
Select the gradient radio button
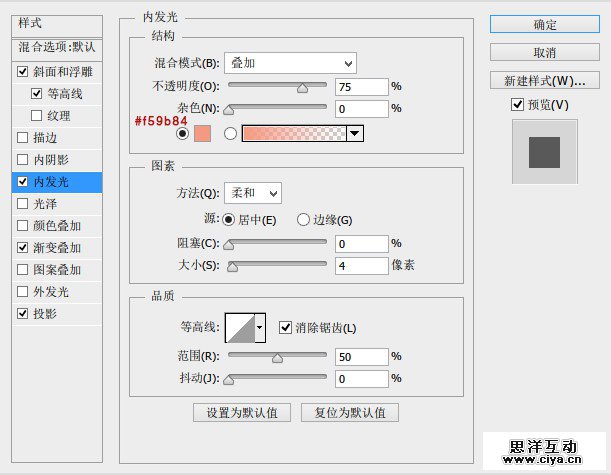tap(230, 133)
